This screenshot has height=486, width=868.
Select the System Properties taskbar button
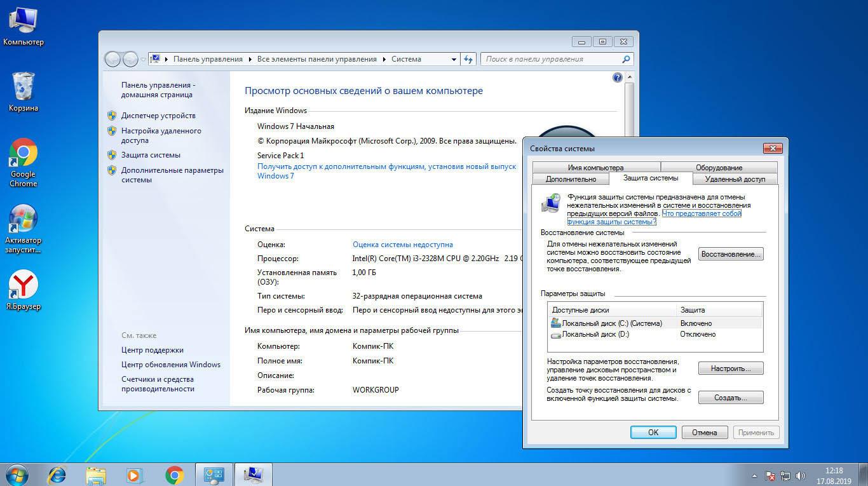coord(254,474)
